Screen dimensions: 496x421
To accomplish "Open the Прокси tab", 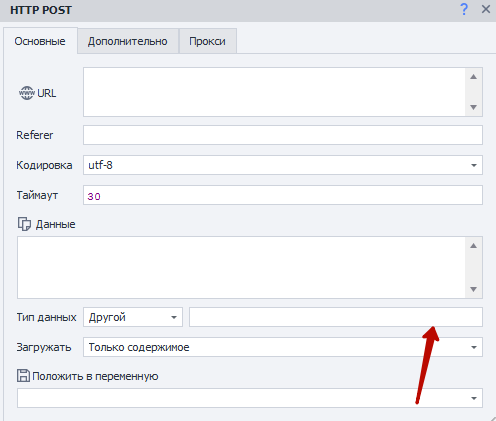I will click(x=207, y=41).
